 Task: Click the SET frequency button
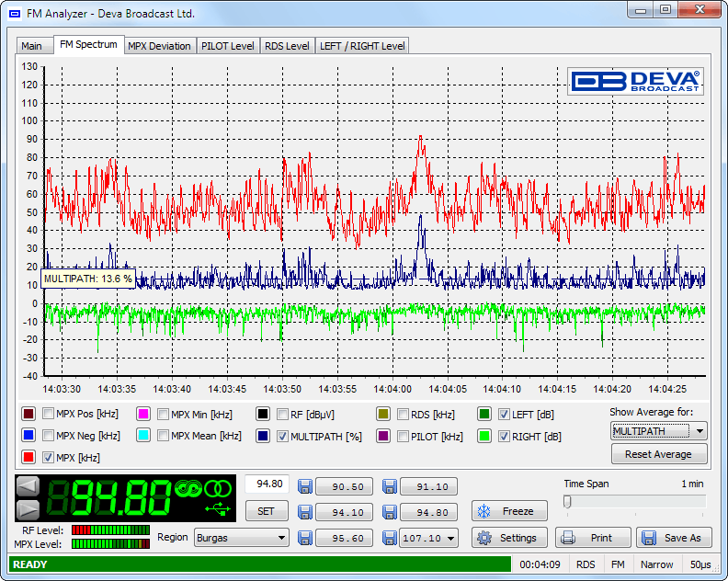[x=267, y=511]
